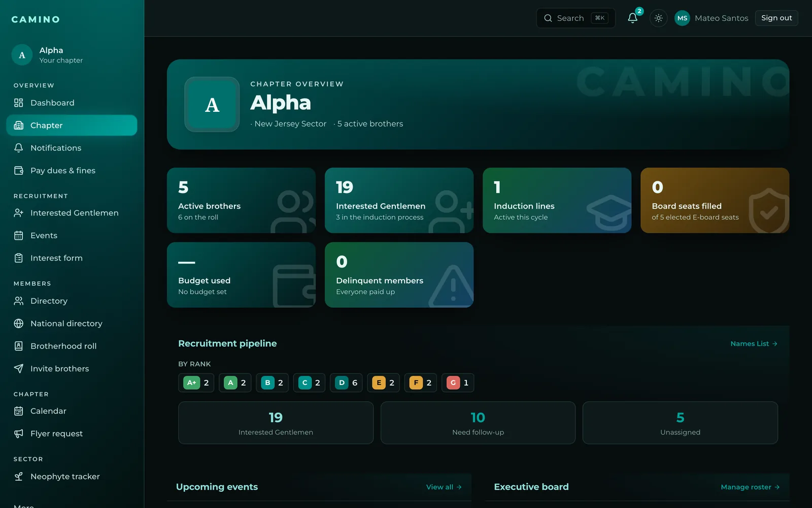The height and width of the screenshot is (508, 812).
Task: Click the "Upcoming events" heading
Action: click(x=217, y=487)
